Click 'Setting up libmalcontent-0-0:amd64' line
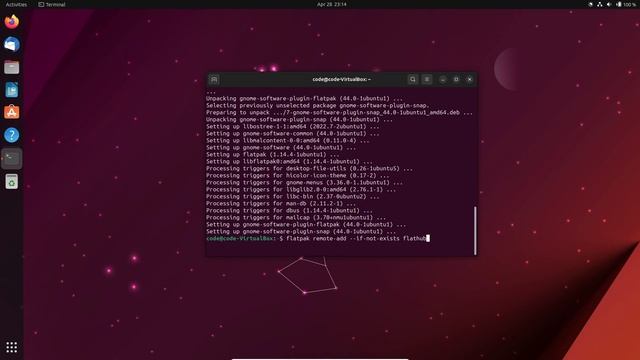 287,141
